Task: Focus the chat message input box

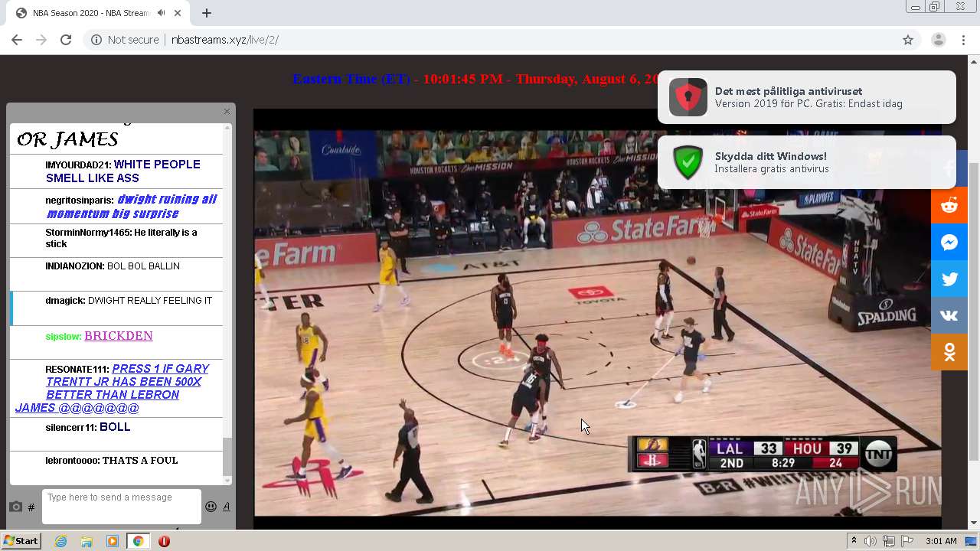Action: tap(122, 506)
